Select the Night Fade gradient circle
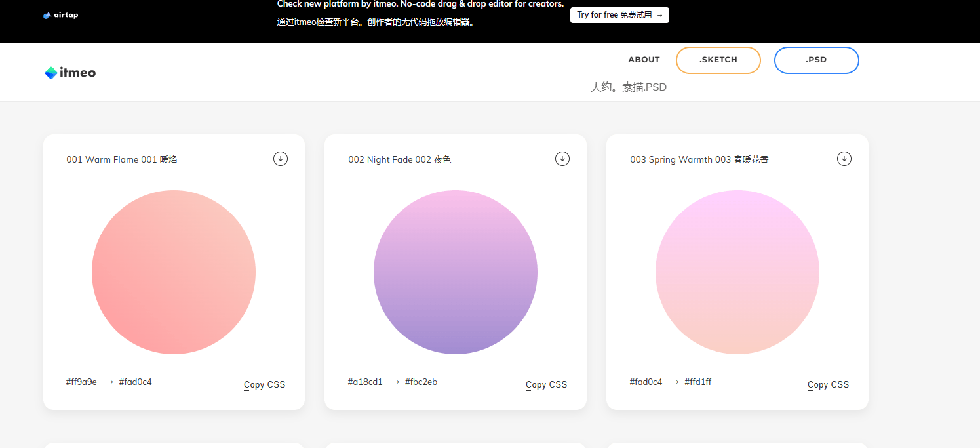Image resolution: width=980 pixels, height=448 pixels. point(455,272)
